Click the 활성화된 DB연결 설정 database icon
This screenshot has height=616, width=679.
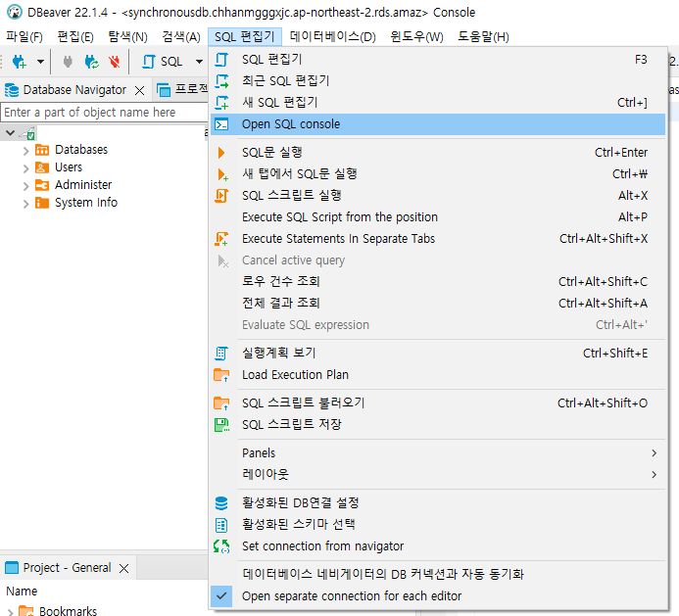(x=221, y=503)
